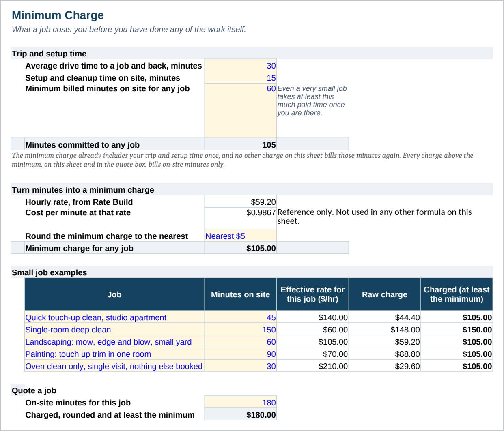Image resolution: width=504 pixels, height=431 pixels.
Task: Click the 'Even a very small job' italic note
Action: (x=312, y=100)
